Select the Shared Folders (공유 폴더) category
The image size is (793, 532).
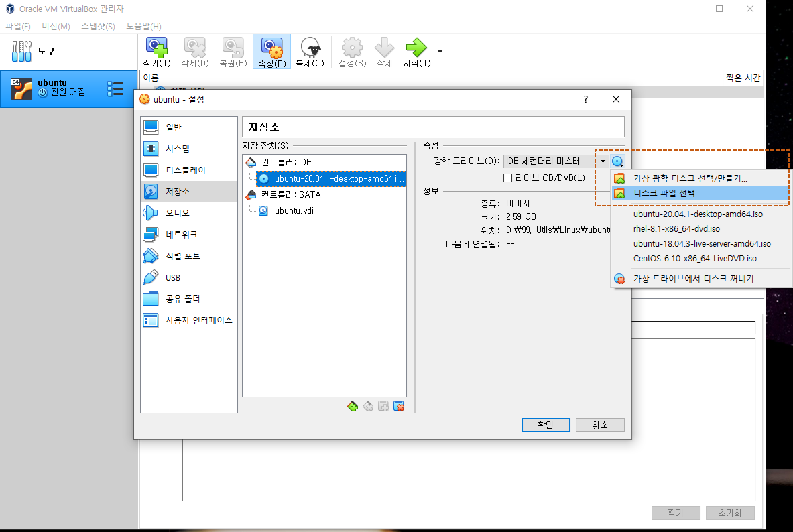pyautogui.click(x=189, y=299)
